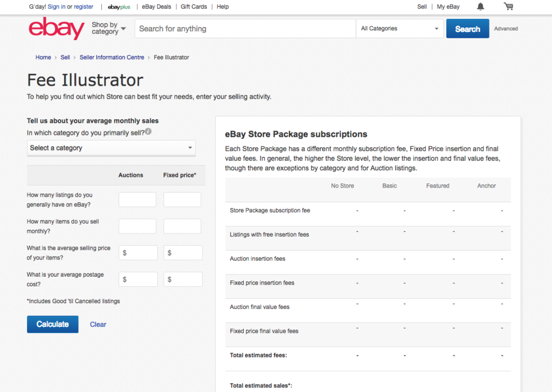This screenshot has width=552, height=392.
Task: Click the register link
Action: pos(84,6)
